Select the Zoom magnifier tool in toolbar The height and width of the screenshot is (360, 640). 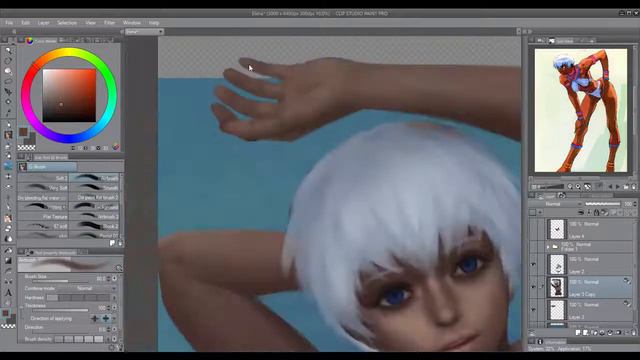coord(8,51)
